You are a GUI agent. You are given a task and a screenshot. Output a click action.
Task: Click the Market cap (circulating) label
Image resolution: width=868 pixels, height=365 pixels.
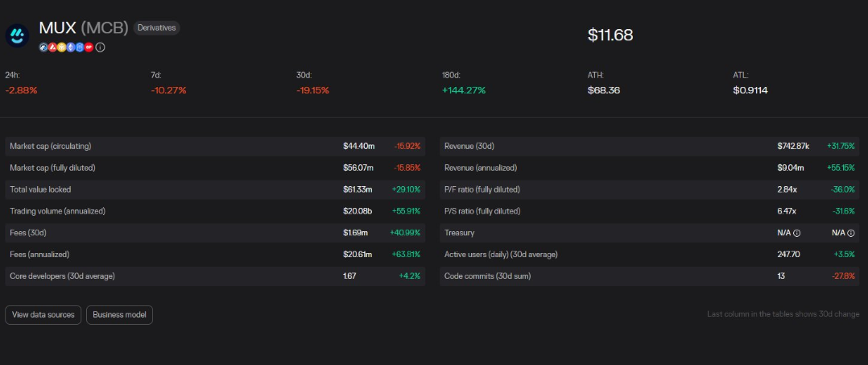coord(50,146)
